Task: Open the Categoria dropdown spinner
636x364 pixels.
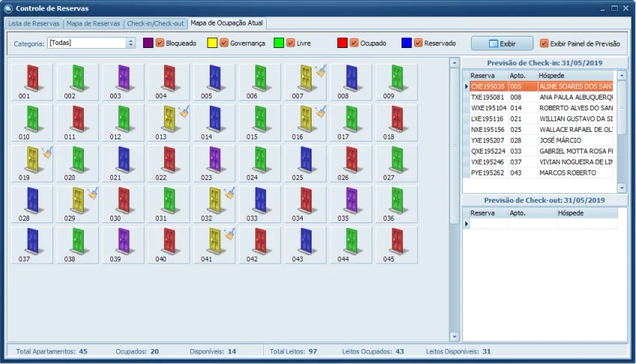Action: click(x=130, y=43)
